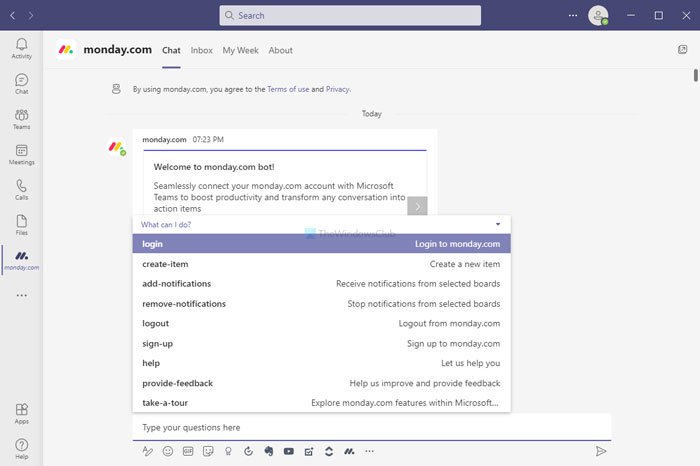Click the Poll icon in compose bar

pyautogui.click(x=309, y=451)
